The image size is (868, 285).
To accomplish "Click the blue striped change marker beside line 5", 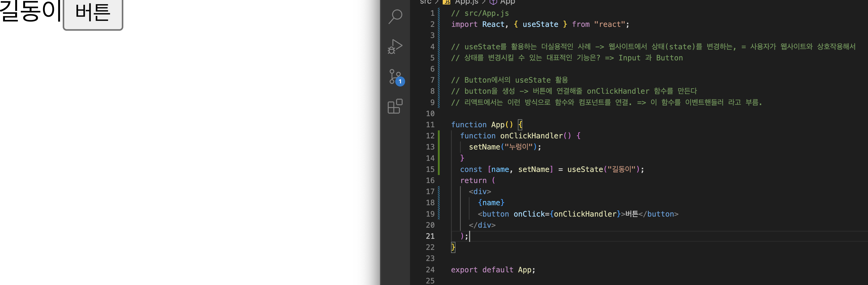I will pyautogui.click(x=439, y=58).
